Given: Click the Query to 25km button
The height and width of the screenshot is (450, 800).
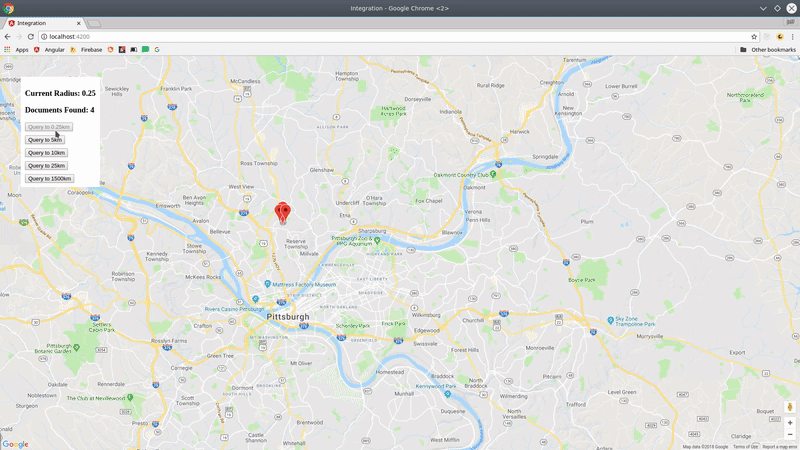Looking at the screenshot, I should coord(46,165).
